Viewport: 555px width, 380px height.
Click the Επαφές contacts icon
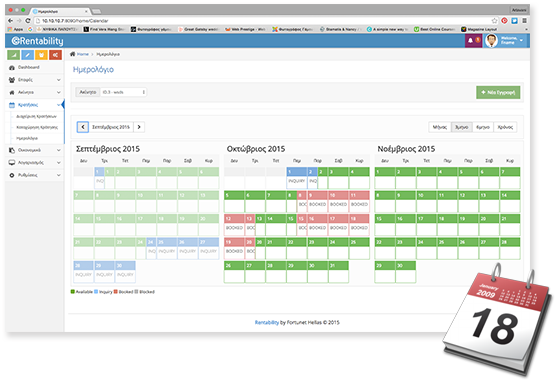tap(12, 80)
